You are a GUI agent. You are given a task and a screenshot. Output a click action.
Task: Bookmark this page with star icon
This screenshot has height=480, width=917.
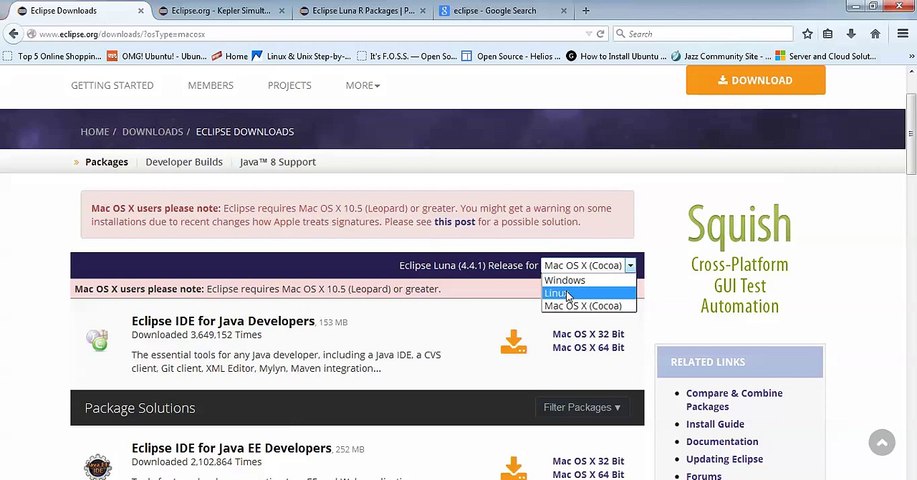tap(807, 34)
